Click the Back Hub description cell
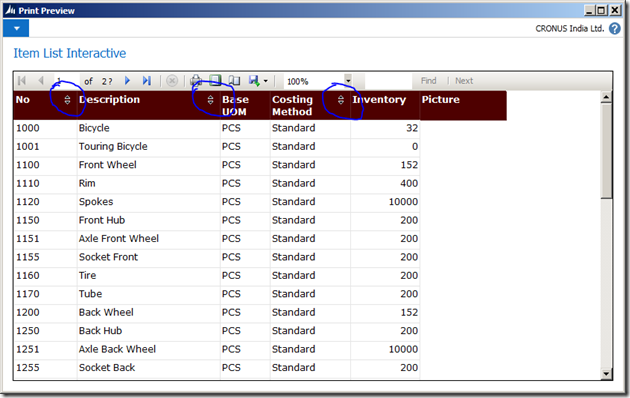Image resolution: width=630 pixels, height=398 pixels. click(149, 332)
